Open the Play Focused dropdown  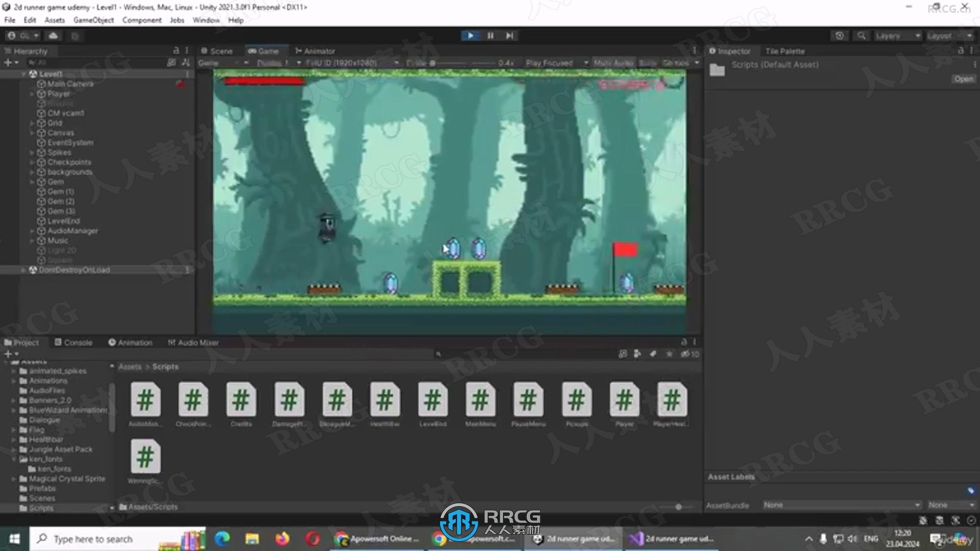[x=557, y=63]
